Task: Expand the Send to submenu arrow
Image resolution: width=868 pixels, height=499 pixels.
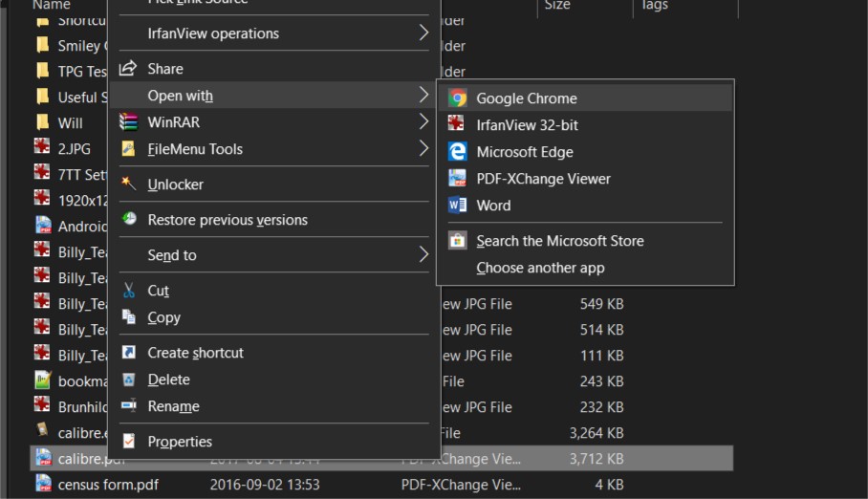Action: click(423, 255)
